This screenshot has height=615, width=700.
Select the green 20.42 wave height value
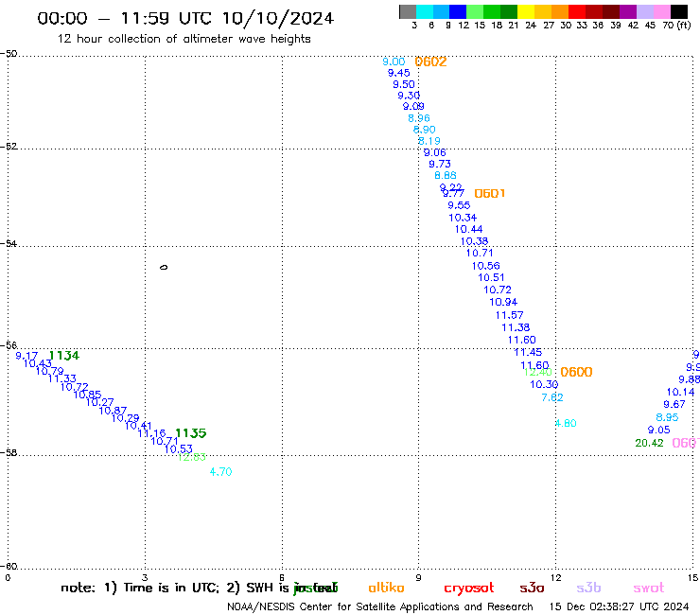(x=649, y=443)
